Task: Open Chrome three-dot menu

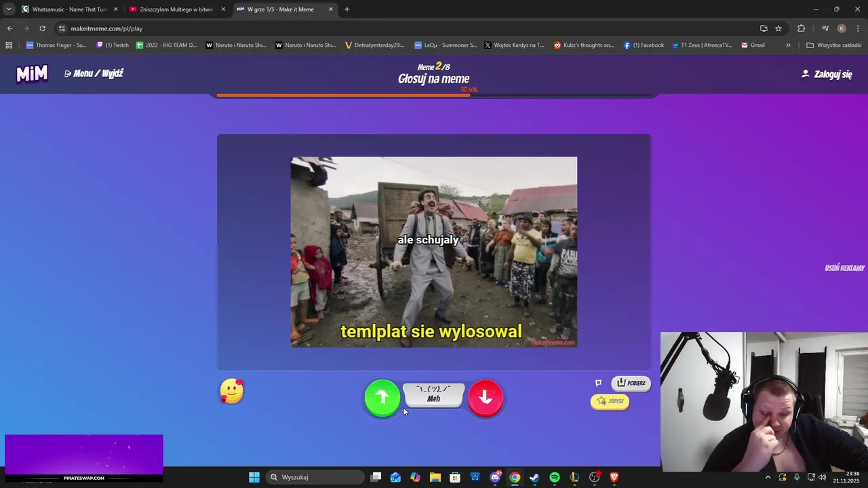Action: (859, 28)
